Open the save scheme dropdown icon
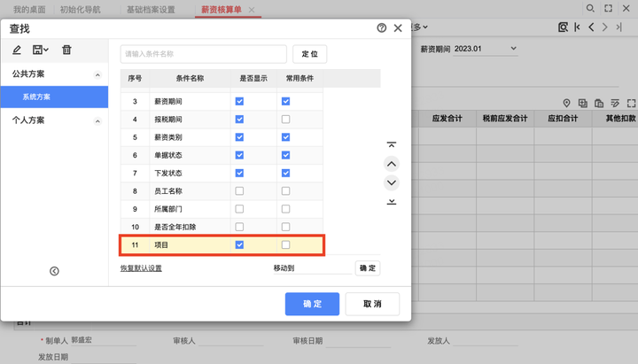Screen dimensions: 638x364 tap(40, 50)
